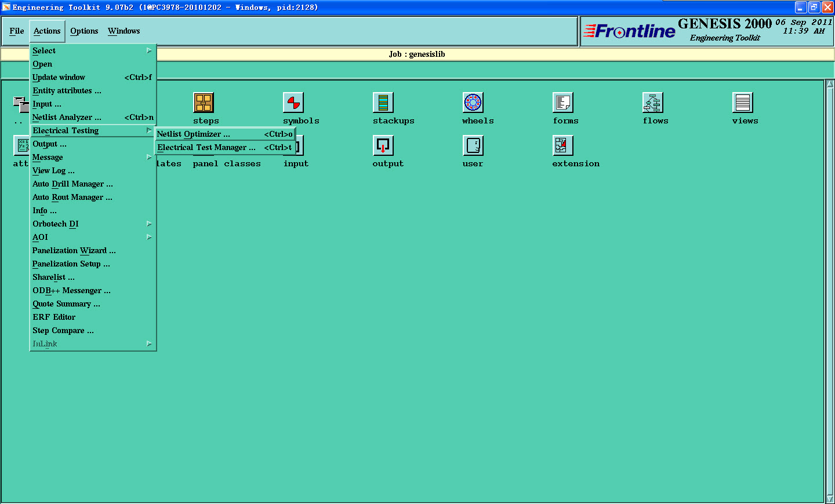835x504 pixels.
Task: Open Quote Summary
Action: [x=93, y=304]
